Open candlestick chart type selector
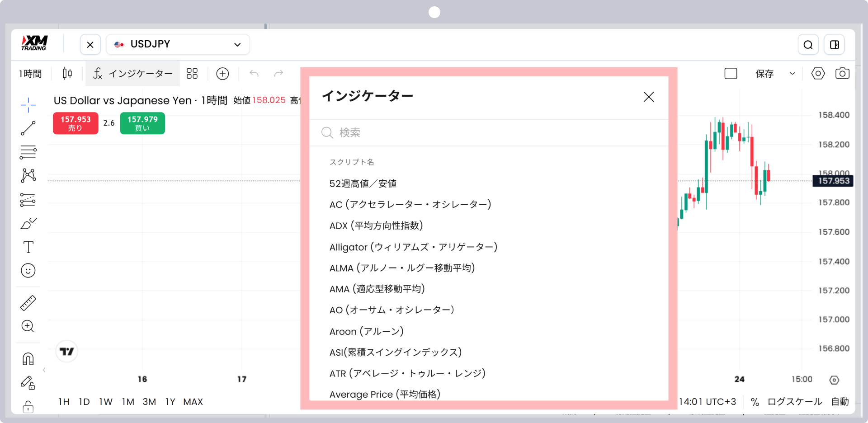868x423 pixels. [x=67, y=73]
